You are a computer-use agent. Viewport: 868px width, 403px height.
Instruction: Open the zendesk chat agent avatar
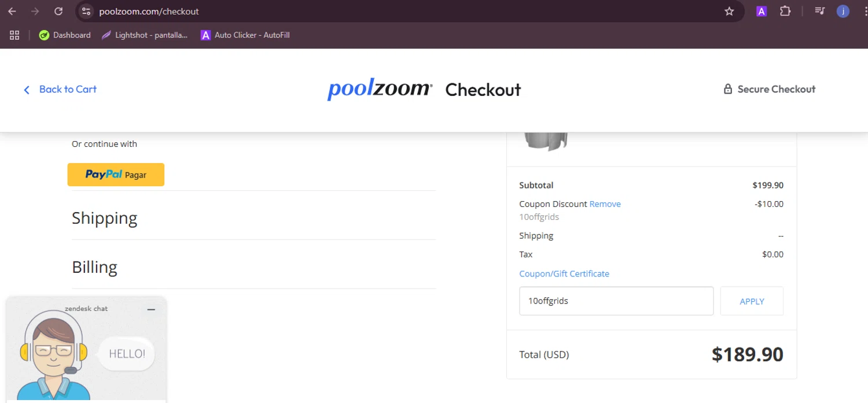pos(53,356)
